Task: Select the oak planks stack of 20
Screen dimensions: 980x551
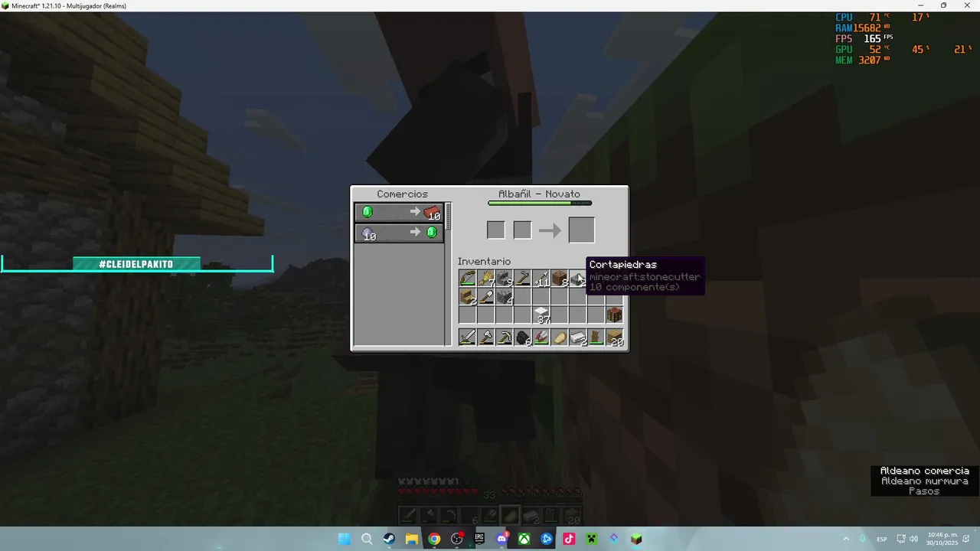Action: pyautogui.click(x=614, y=337)
